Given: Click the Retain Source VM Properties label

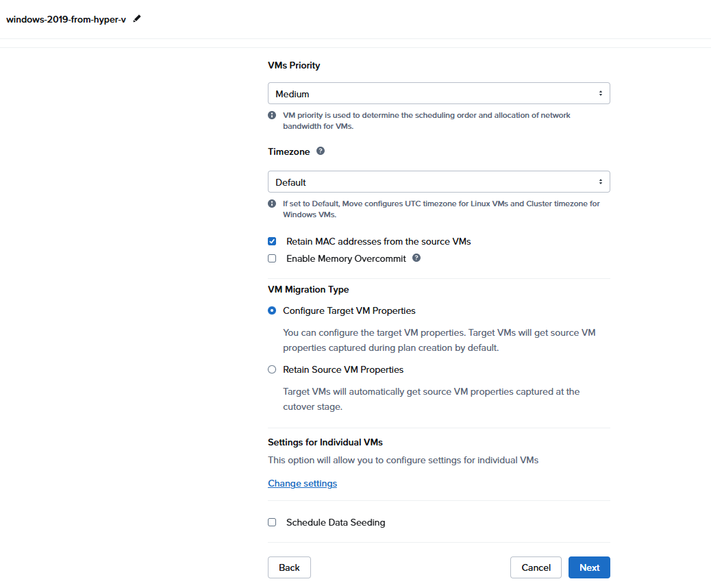Looking at the screenshot, I should coord(343,369).
